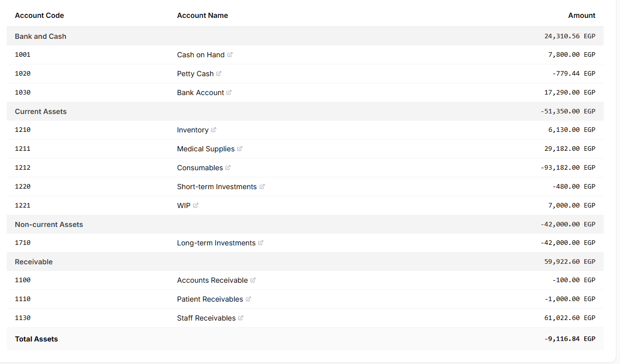The width and height of the screenshot is (620, 364).
Task: Select the Current Assets group row
Action: pos(305,111)
